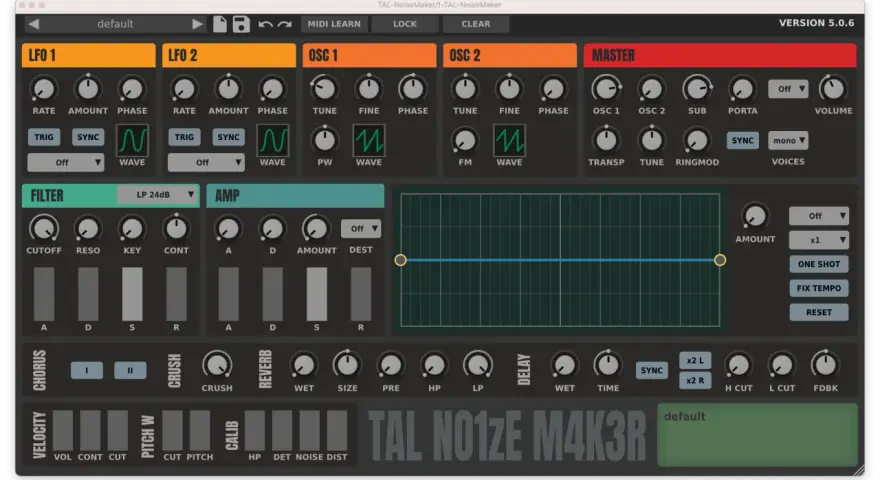This screenshot has width=880, height=480.
Task: Open the VOICES mono dropdown
Action: [x=788, y=140]
